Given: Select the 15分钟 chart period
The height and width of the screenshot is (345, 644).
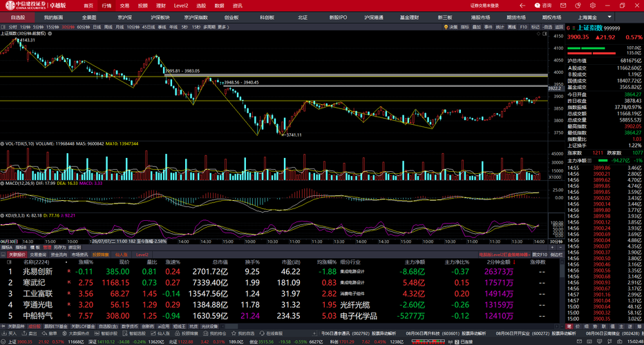Looking at the screenshot, I should point(53,27).
